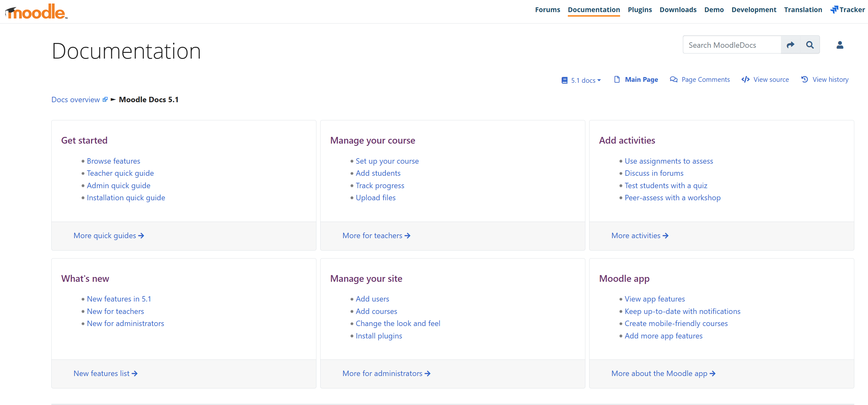This screenshot has height=405, width=868.
Task: Select Plugins from the top navigation
Action: click(x=640, y=10)
